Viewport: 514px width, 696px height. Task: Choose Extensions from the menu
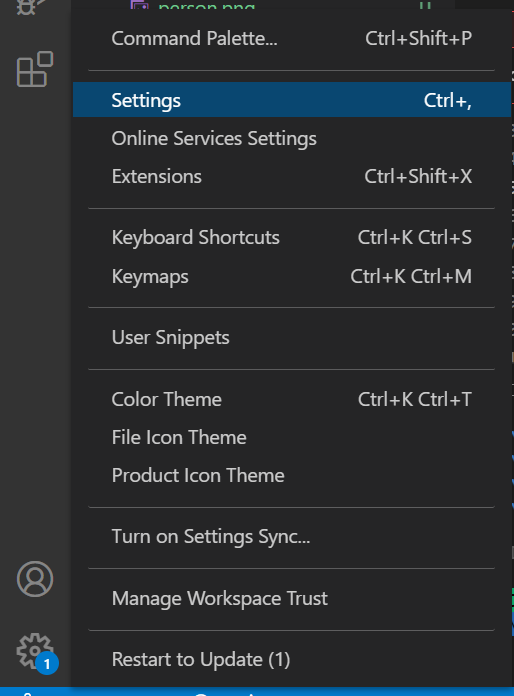click(x=292, y=177)
